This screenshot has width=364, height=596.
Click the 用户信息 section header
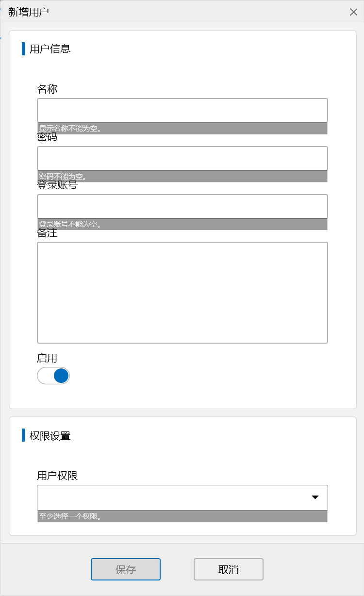pyautogui.click(x=50, y=49)
